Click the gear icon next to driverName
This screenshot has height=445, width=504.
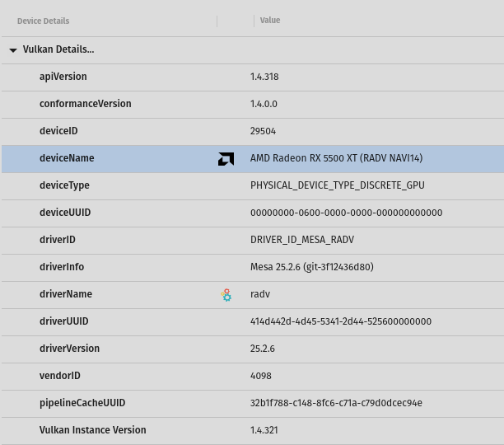tap(226, 295)
